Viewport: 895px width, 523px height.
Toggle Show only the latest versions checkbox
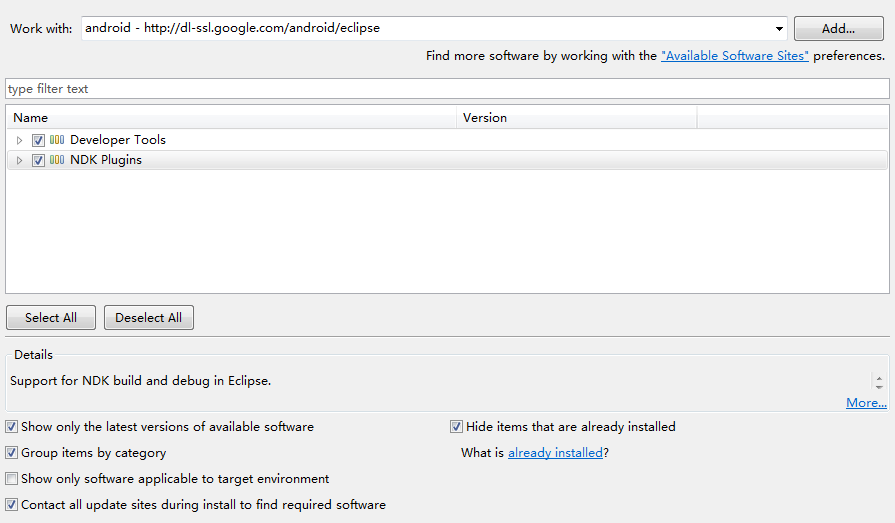(x=11, y=427)
